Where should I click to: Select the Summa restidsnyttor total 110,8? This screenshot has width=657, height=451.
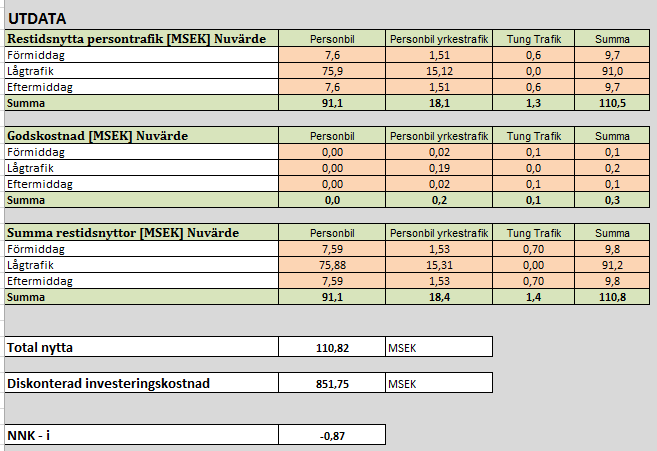pyautogui.click(x=612, y=296)
